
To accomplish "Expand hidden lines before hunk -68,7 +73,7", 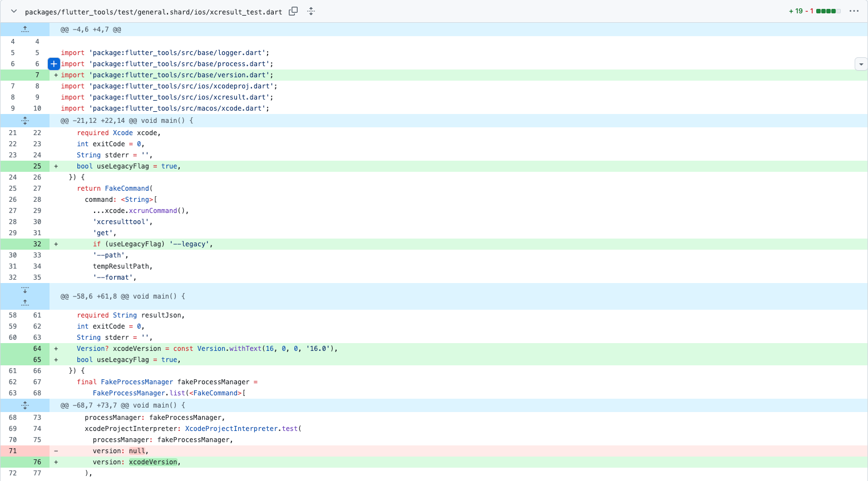I will pos(25,405).
